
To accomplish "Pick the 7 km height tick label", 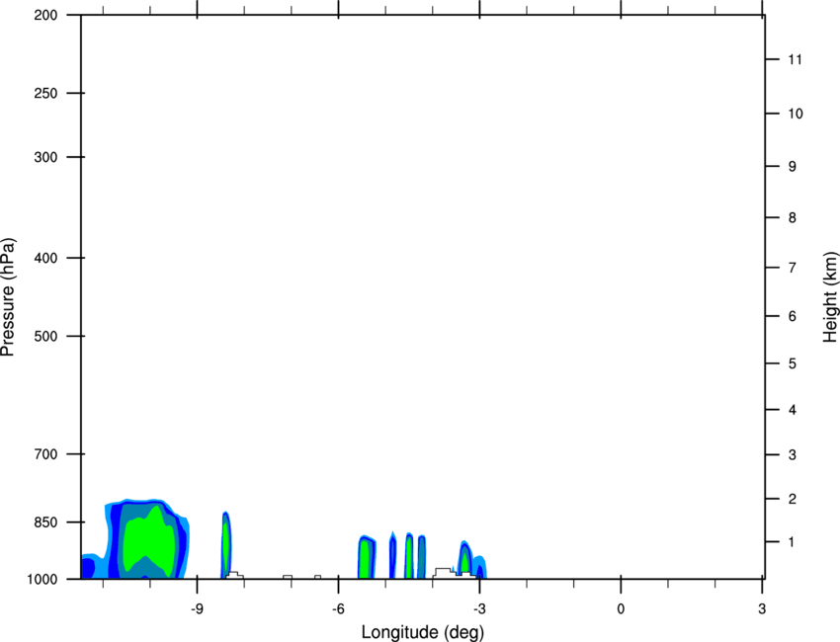I will coord(793,268).
